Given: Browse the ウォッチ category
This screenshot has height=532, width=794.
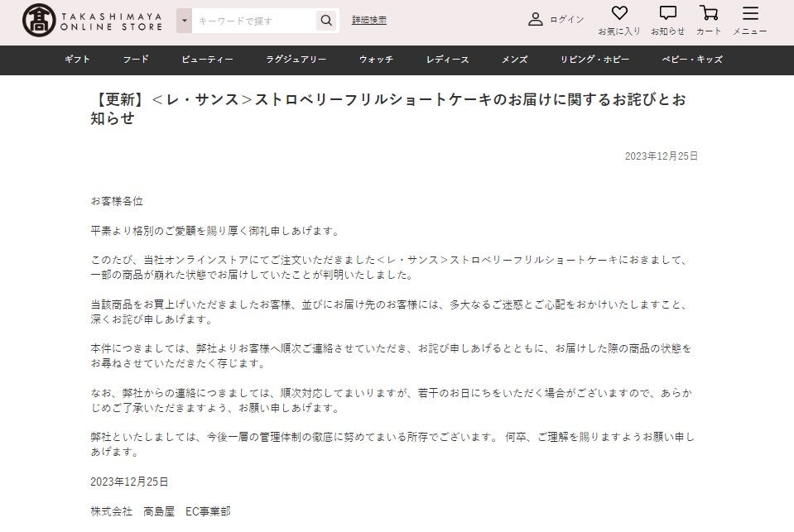Looking at the screenshot, I should coord(376,60).
